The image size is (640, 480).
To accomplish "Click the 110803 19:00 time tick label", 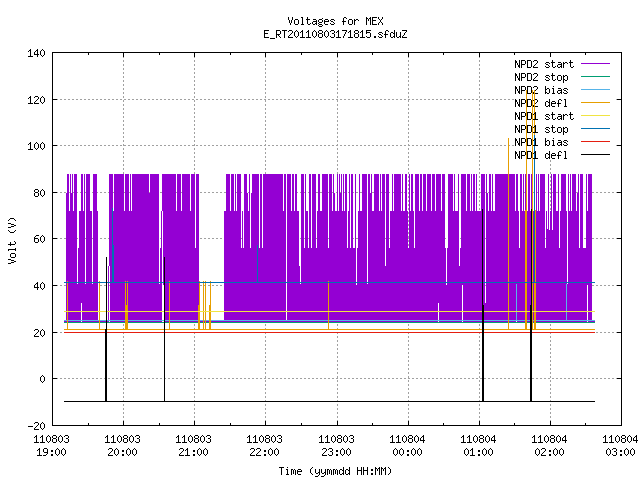I will pos(51,446).
